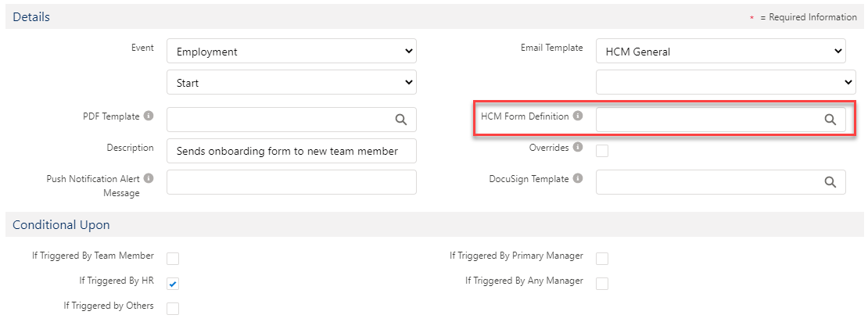Click the DocuSign Template search icon
868x322 pixels.
830,182
